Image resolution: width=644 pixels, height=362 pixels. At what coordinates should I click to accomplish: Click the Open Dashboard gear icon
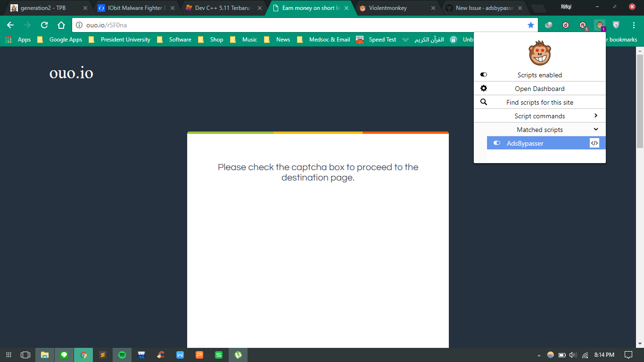[x=483, y=88]
